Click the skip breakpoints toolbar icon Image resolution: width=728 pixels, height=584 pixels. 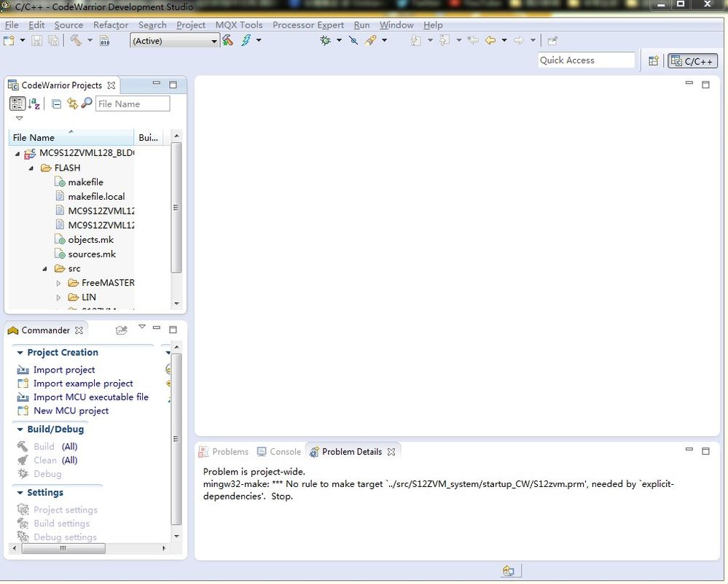click(353, 40)
